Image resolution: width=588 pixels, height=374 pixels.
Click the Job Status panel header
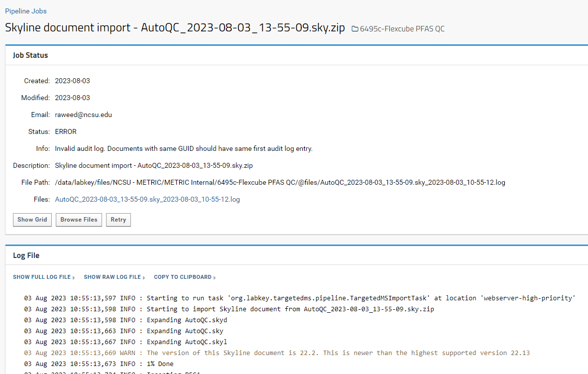coord(30,55)
